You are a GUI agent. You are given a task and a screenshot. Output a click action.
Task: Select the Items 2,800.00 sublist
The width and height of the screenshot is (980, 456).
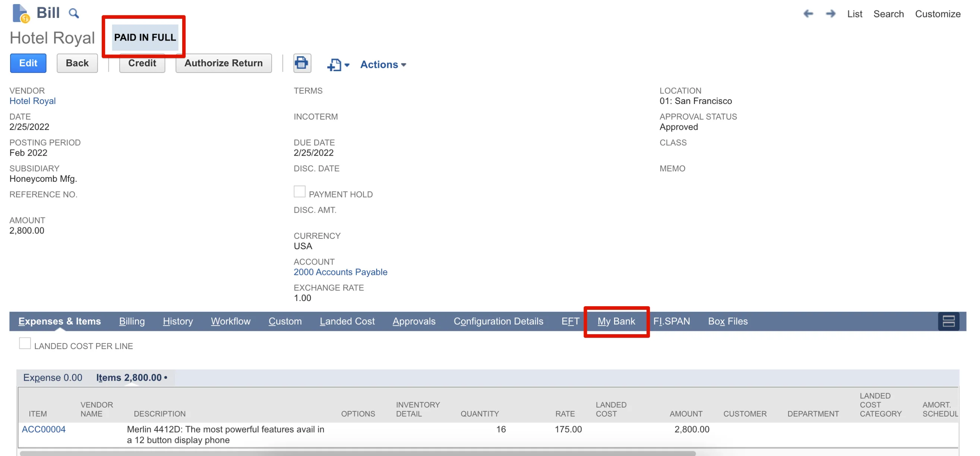[x=131, y=378]
